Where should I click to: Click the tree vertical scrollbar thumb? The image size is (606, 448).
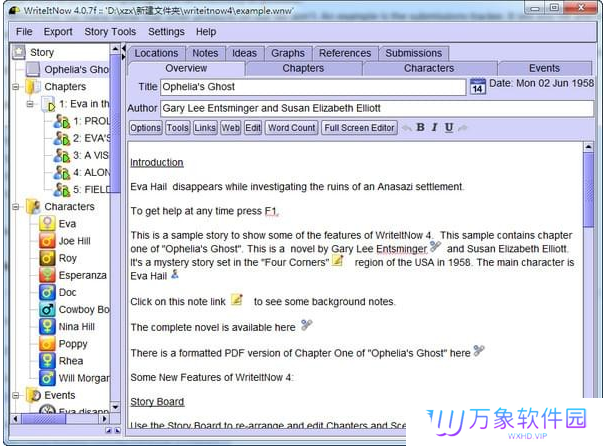point(115,123)
